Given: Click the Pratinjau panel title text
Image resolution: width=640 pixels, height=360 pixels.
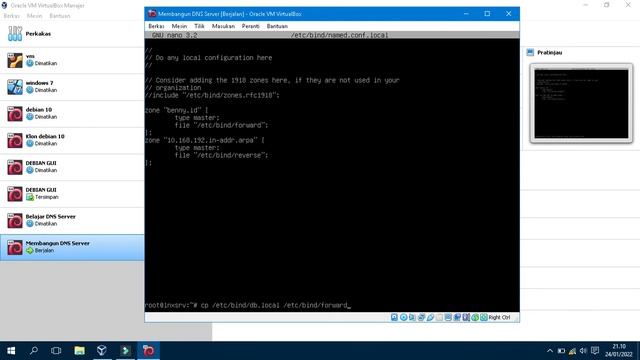Looking at the screenshot, I should click(x=549, y=52).
